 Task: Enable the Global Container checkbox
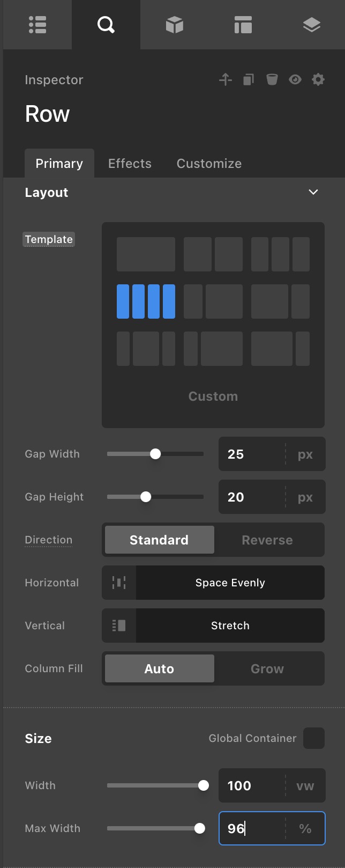(x=313, y=738)
